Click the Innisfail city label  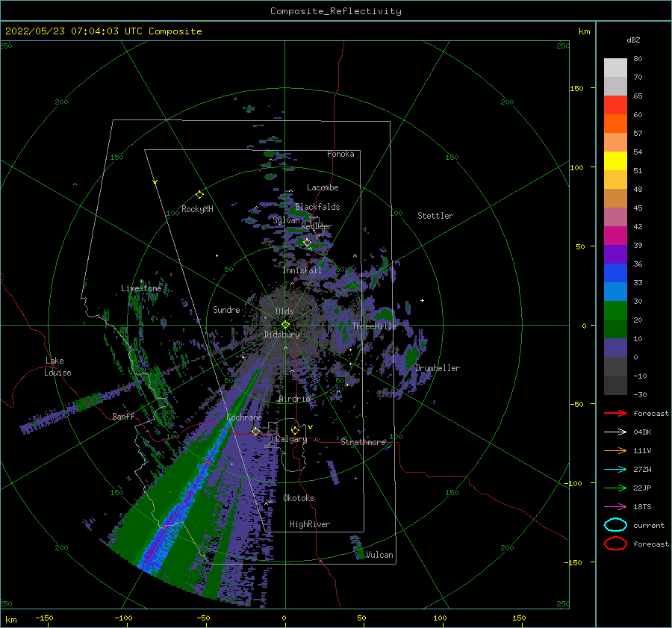click(302, 270)
